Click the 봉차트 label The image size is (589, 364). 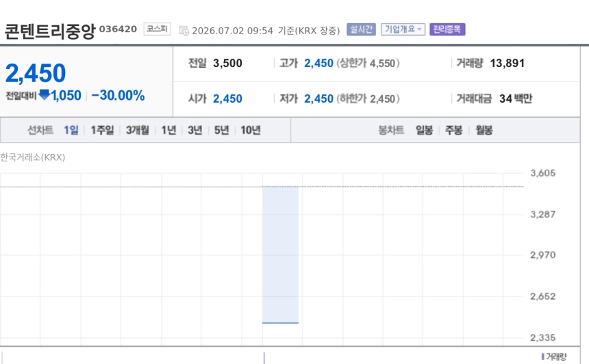point(391,130)
